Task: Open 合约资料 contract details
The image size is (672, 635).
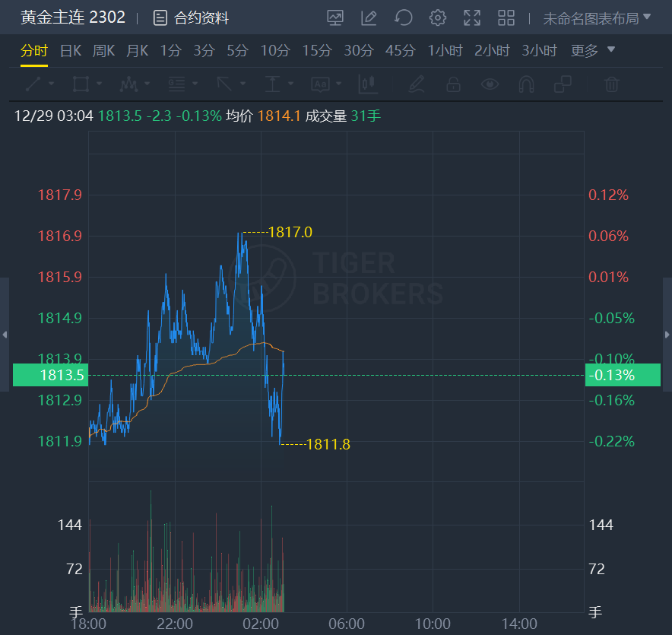Action: (191, 17)
